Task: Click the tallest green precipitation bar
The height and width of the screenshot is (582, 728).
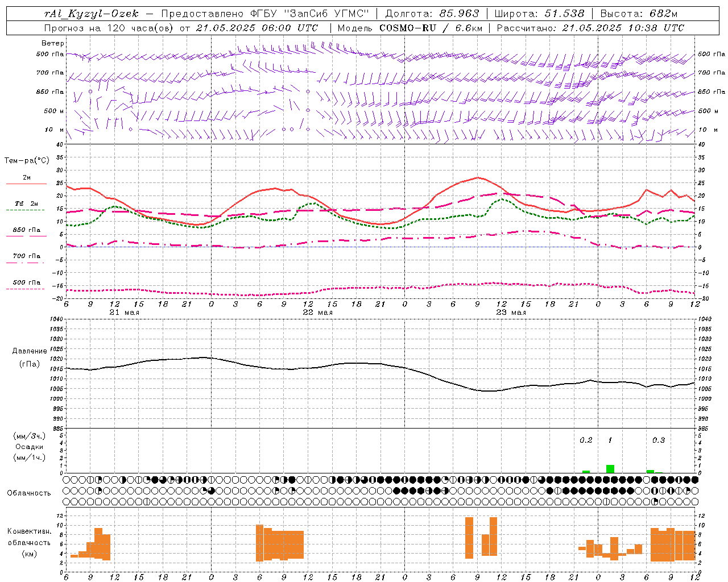Action: coord(610,469)
